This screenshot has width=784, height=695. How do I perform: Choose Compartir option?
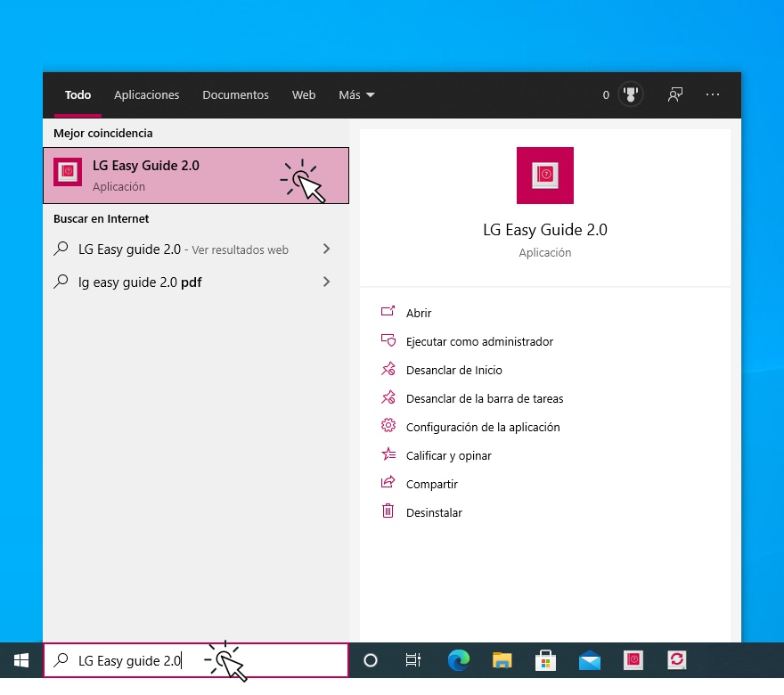pos(432,484)
